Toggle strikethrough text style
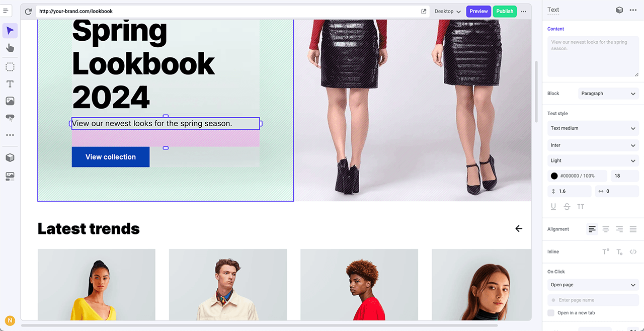The width and height of the screenshot is (644, 331). tap(567, 207)
